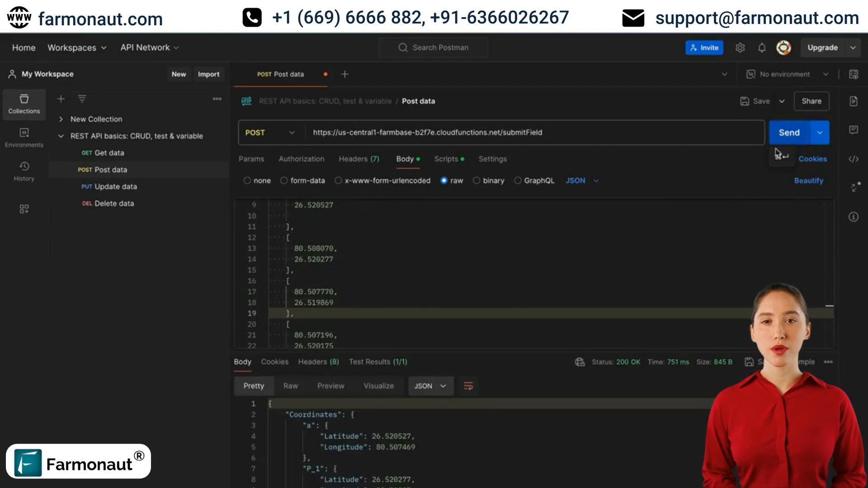The height and width of the screenshot is (488, 868).
Task: Select the none radio button for Body
Action: [247, 181]
